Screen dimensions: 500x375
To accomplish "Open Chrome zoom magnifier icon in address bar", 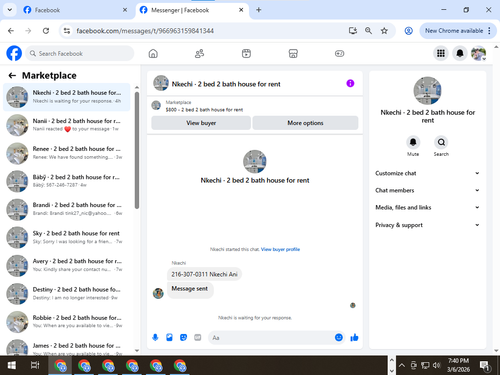I will click(368, 31).
